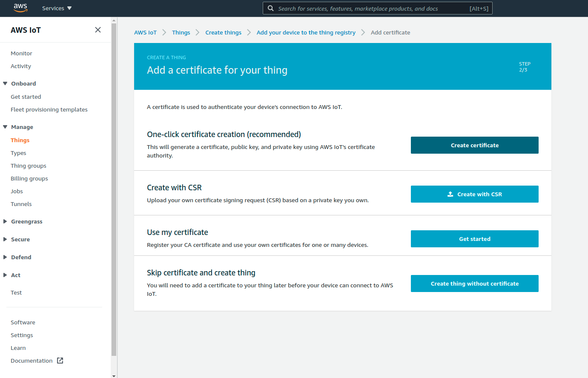Go to AWS IoT breadcrumb
This screenshot has width=588, height=378.
pyautogui.click(x=145, y=32)
